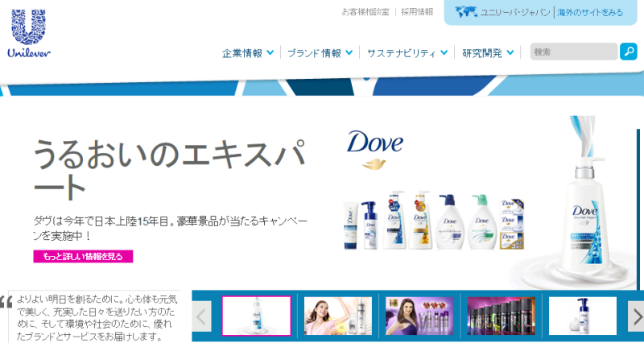
Task: Open the ブランド情報 menu item
Action: pos(314,53)
